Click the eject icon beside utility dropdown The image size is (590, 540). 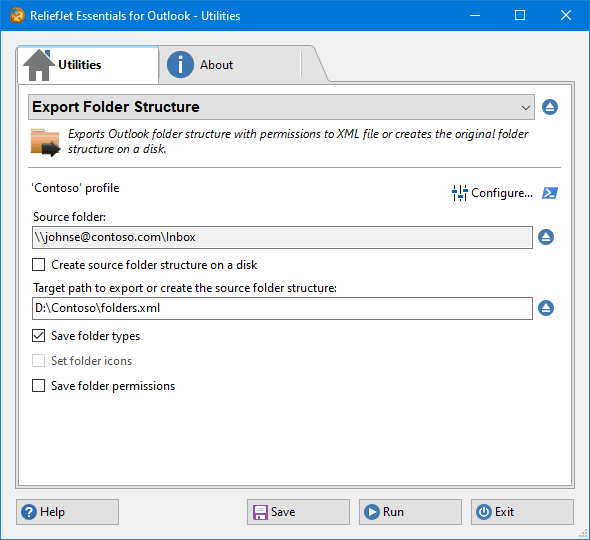point(550,107)
